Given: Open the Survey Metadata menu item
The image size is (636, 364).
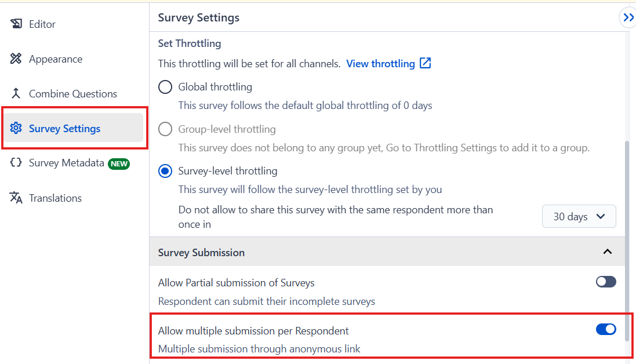Looking at the screenshot, I should [67, 163].
